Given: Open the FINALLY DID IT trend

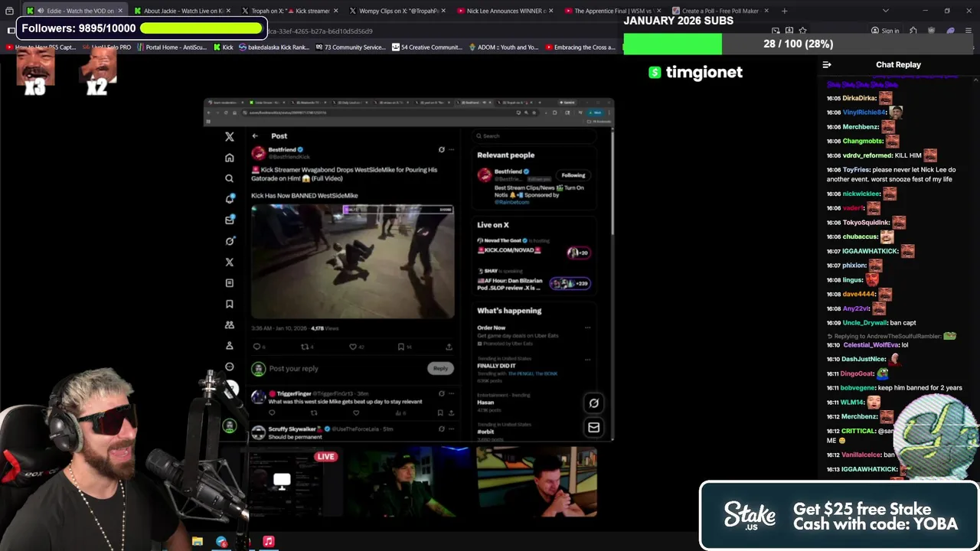Looking at the screenshot, I should (x=496, y=366).
